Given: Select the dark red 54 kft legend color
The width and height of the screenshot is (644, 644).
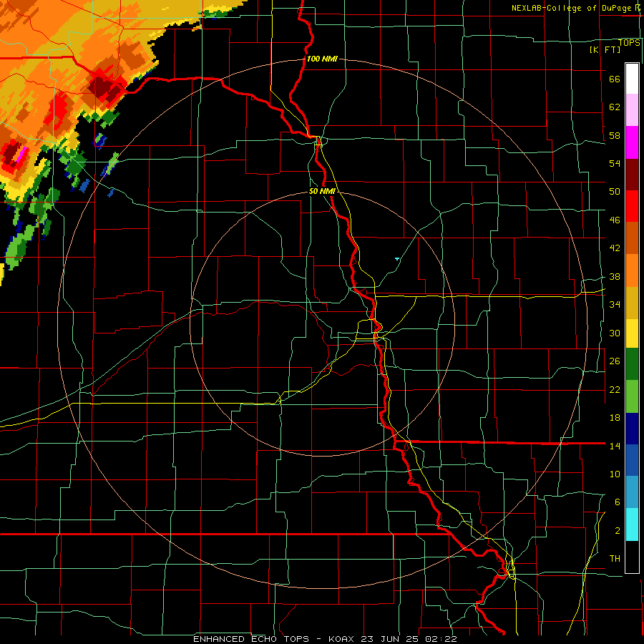Looking at the screenshot, I should [632, 175].
